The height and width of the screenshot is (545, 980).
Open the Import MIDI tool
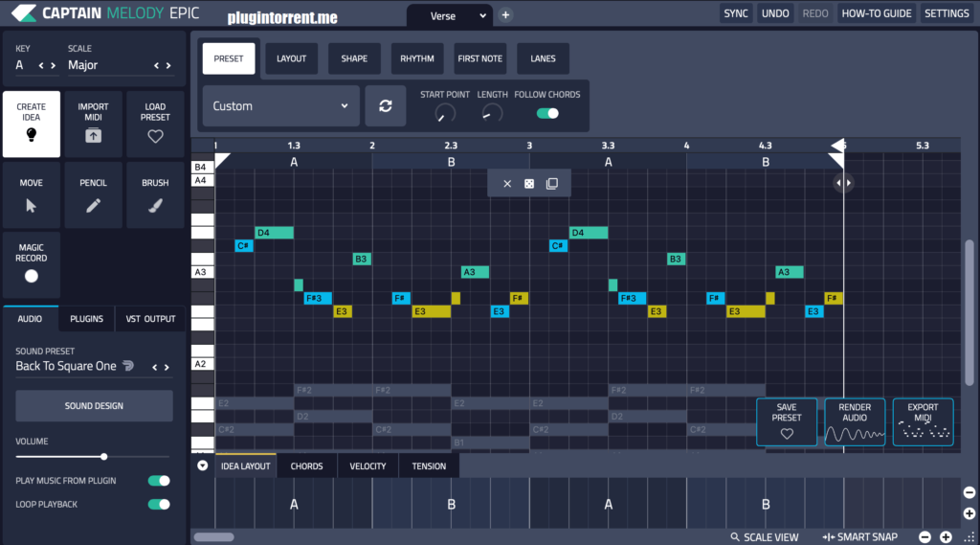pos(93,124)
